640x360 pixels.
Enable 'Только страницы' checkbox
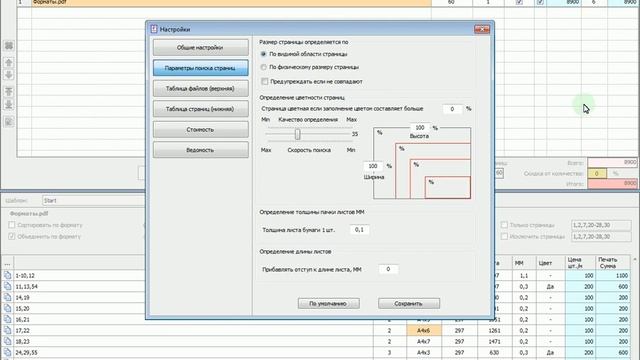[504, 225]
